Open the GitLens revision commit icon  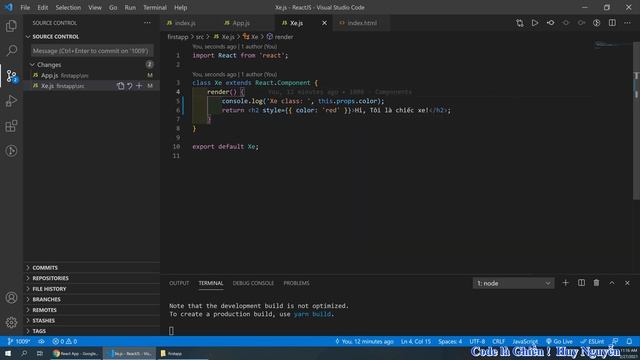(x=550, y=23)
